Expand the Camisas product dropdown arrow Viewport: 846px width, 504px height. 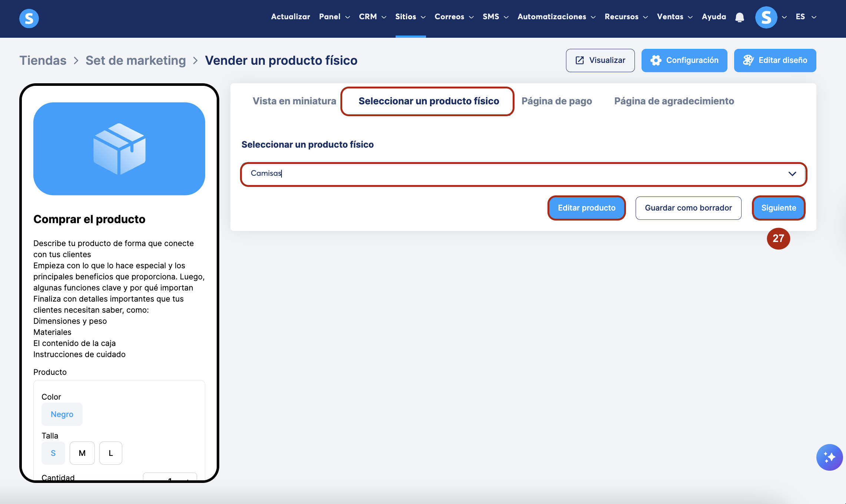[x=792, y=174]
